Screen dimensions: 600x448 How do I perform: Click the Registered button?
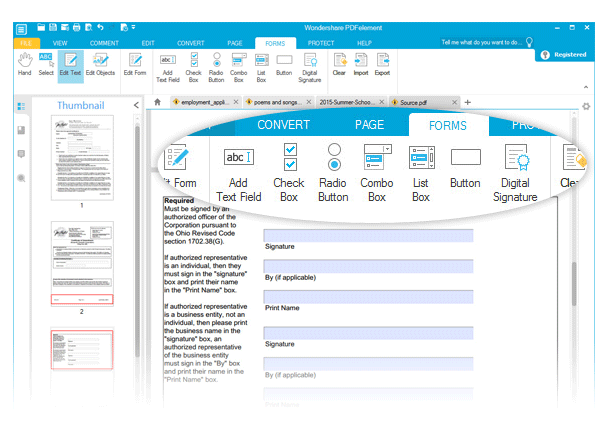564,55
